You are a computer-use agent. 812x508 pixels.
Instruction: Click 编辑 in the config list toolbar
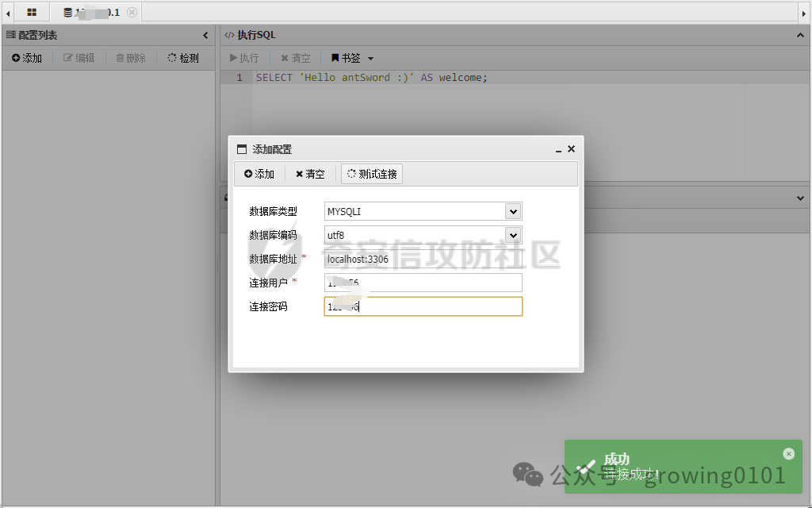click(79, 58)
